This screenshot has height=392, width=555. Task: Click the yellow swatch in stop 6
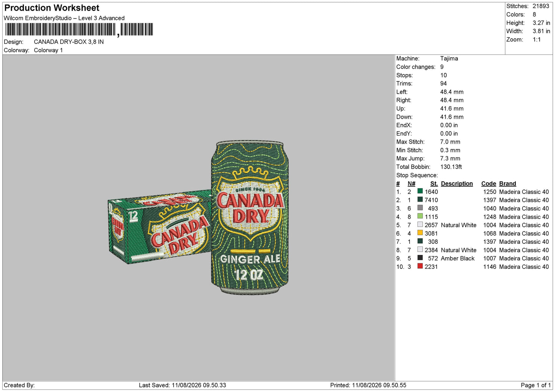coord(420,233)
